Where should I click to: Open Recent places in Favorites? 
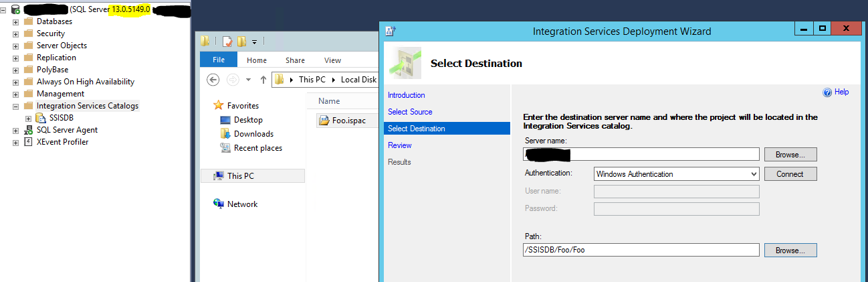pyautogui.click(x=258, y=148)
